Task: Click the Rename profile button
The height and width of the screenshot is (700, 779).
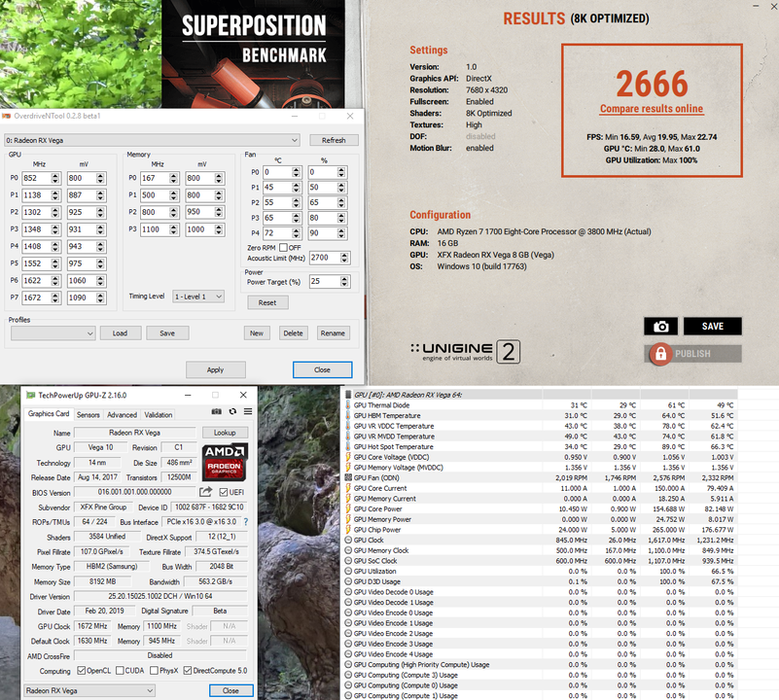Action: (333, 333)
